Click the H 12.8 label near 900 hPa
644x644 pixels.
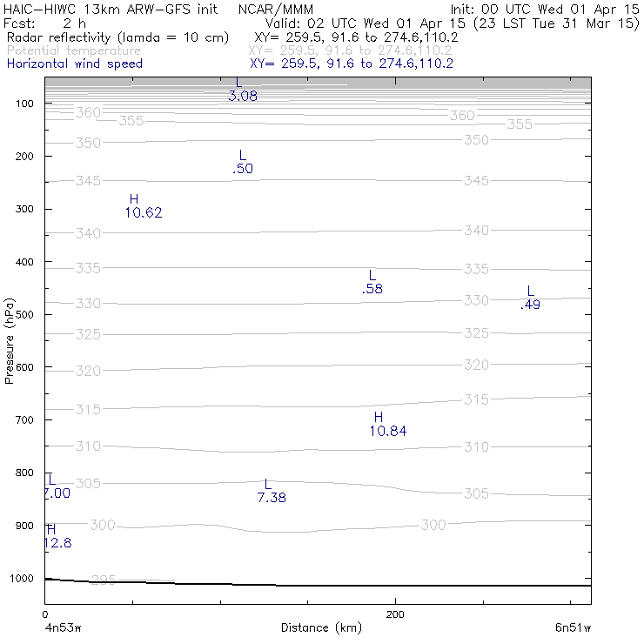(x=58, y=536)
